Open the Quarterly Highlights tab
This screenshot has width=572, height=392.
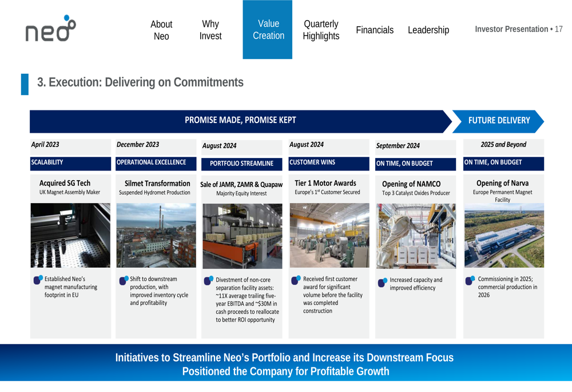point(321,30)
